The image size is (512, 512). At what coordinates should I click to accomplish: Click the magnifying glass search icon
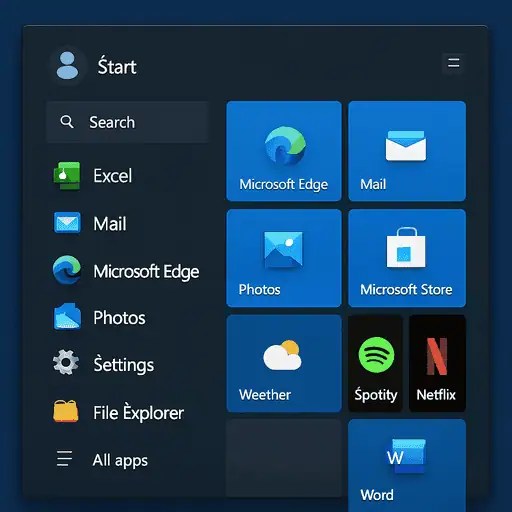pyautogui.click(x=67, y=122)
